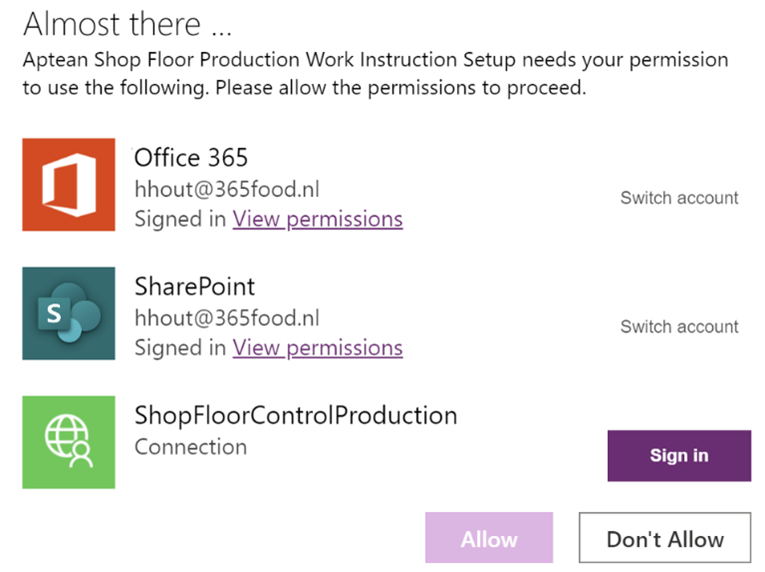Click the teal SharePoint logo icon
Image resolution: width=765 pixels, height=572 pixels.
click(x=69, y=313)
